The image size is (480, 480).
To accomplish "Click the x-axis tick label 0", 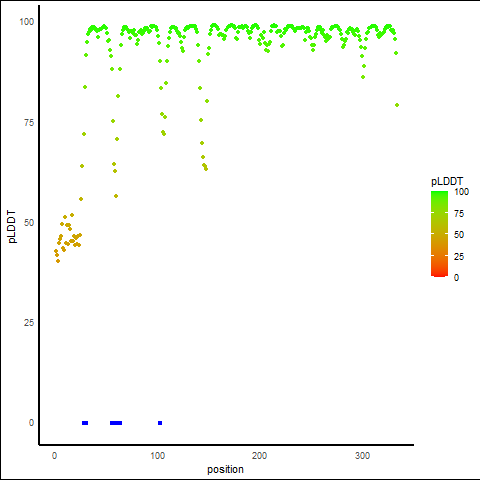I will click(x=54, y=456).
